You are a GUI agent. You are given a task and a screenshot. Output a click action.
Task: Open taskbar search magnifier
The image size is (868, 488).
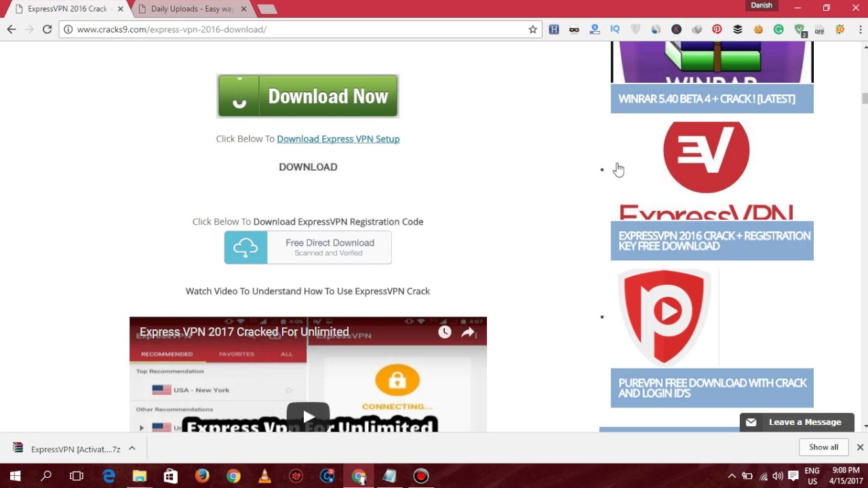click(46, 476)
